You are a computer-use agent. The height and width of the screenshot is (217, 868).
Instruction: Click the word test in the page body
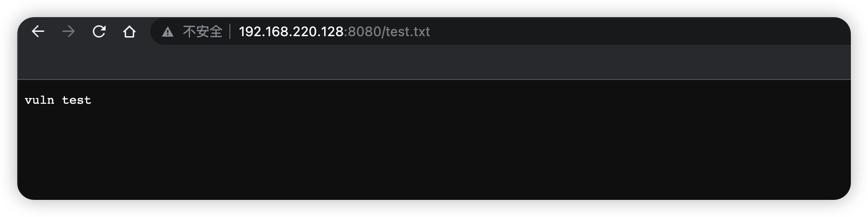pos(77,100)
